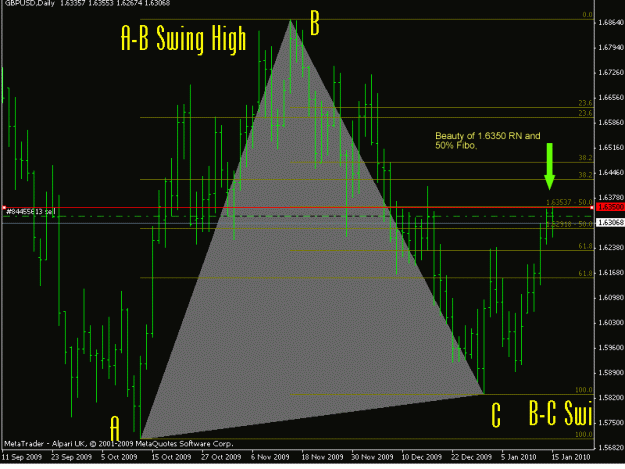Click the yellow "B" point label
625x469 pixels.
click(x=315, y=24)
